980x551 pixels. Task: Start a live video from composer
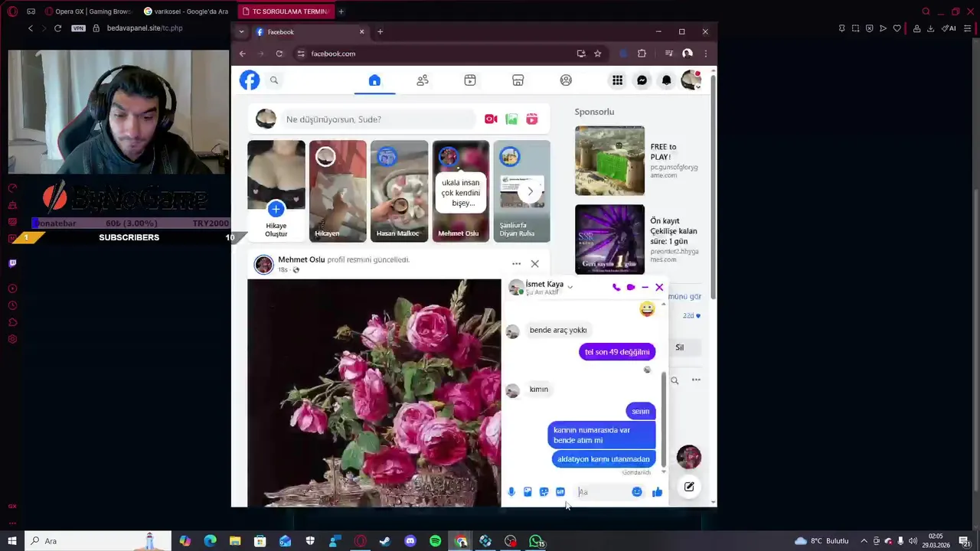tap(491, 119)
